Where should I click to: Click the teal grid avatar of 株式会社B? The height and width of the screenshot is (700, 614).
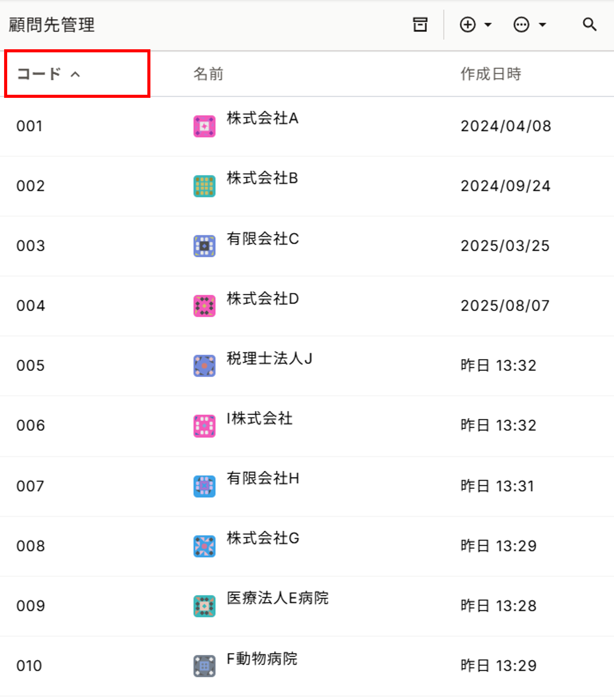pos(204,186)
